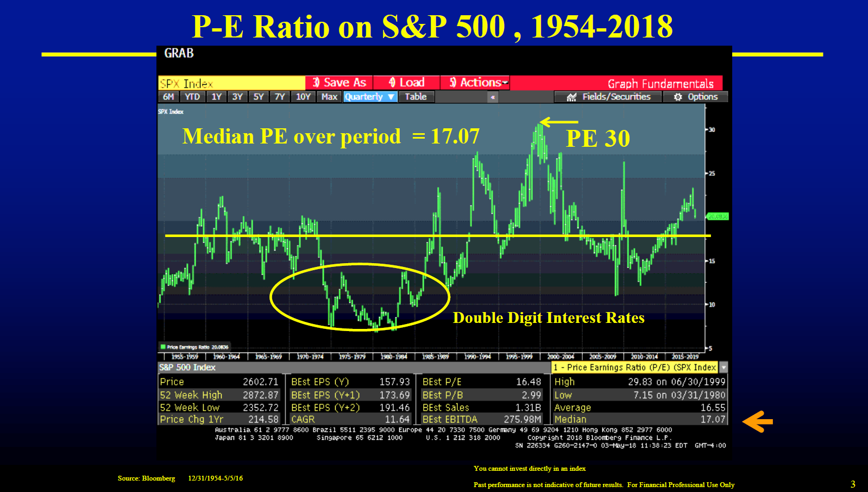
Task: Click the 1980-1984 axis label
Action: (x=394, y=357)
